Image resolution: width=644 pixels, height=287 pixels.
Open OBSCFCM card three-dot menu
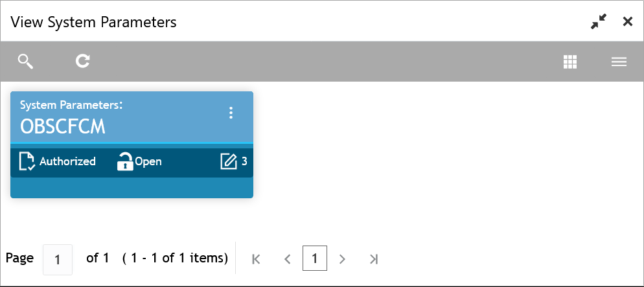pyautogui.click(x=231, y=113)
